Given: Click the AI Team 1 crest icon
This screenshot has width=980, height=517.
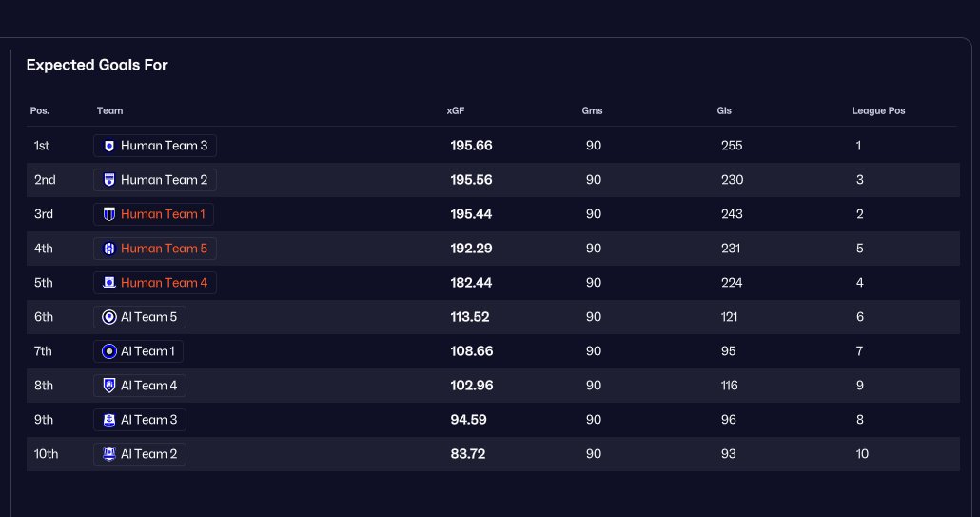Looking at the screenshot, I should [x=109, y=351].
